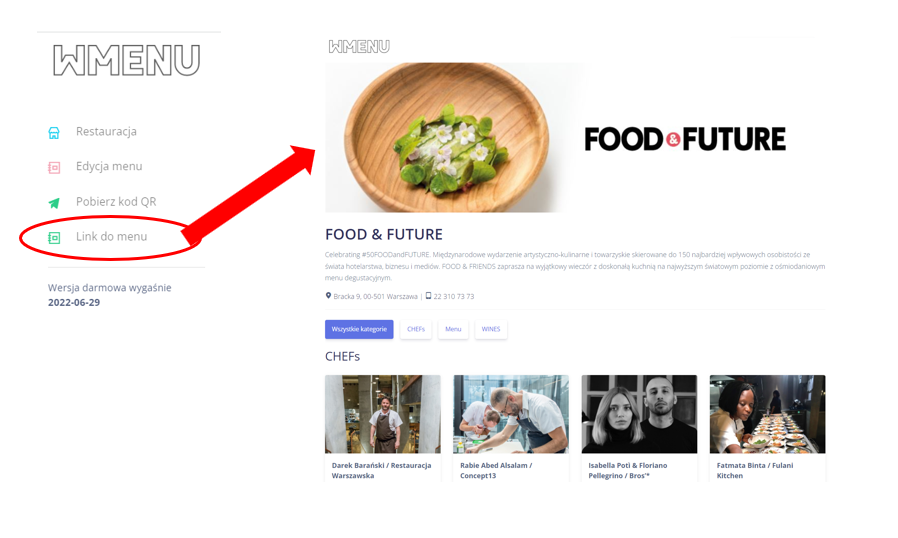Image resolution: width=898 pixels, height=538 pixels.
Task: Select Wszystkie kategorie filter button
Action: click(x=359, y=329)
